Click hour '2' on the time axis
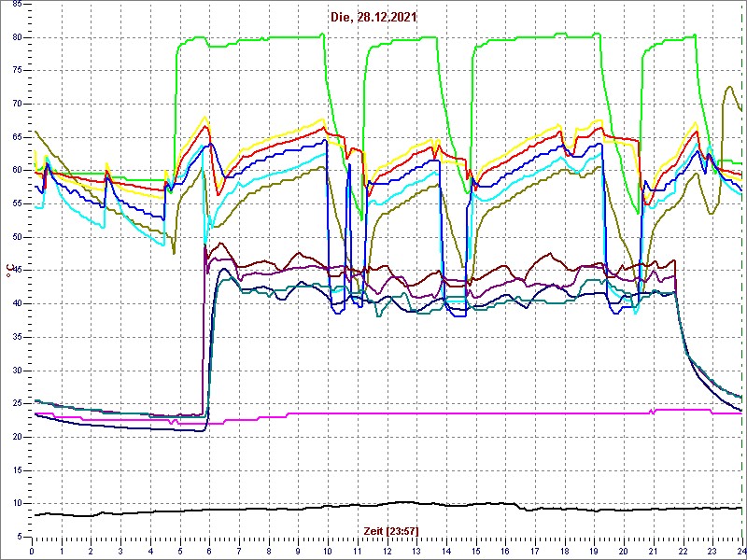Screen dimensions: 747x560 (91, 551)
